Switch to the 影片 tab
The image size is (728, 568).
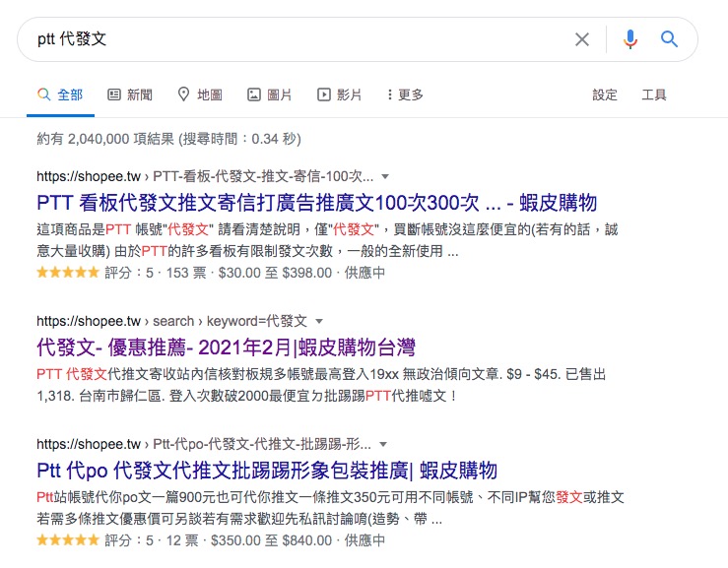[340, 95]
